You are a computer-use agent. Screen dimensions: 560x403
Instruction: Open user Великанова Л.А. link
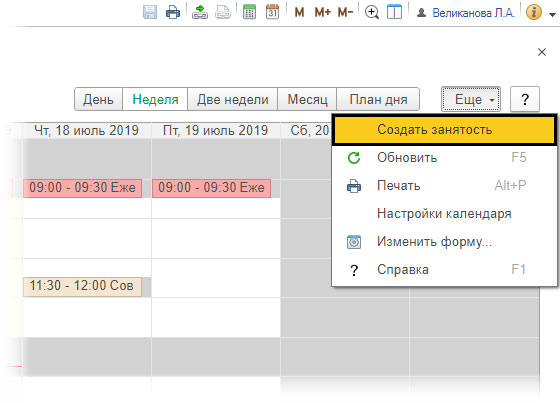point(473,13)
